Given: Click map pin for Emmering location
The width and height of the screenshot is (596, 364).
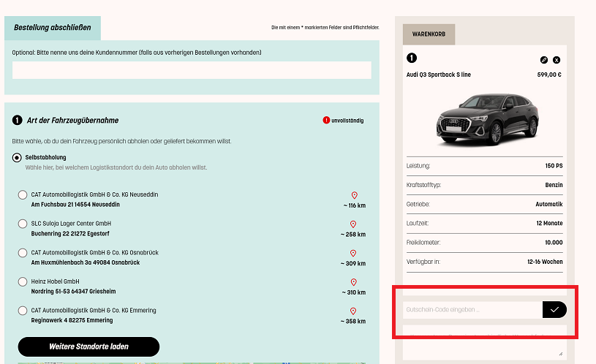Looking at the screenshot, I should pyautogui.click(x=354, y=311).
